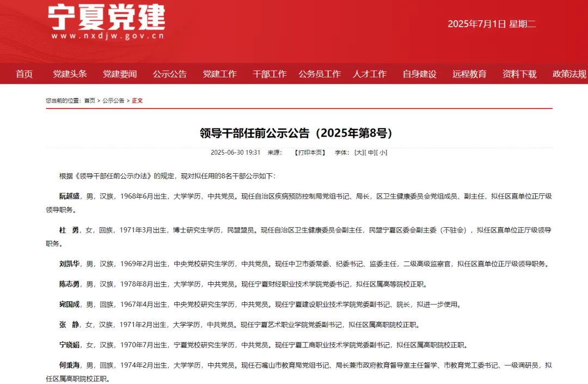Go to 党建头条 in the navigation bar

[x=70, y=74]
